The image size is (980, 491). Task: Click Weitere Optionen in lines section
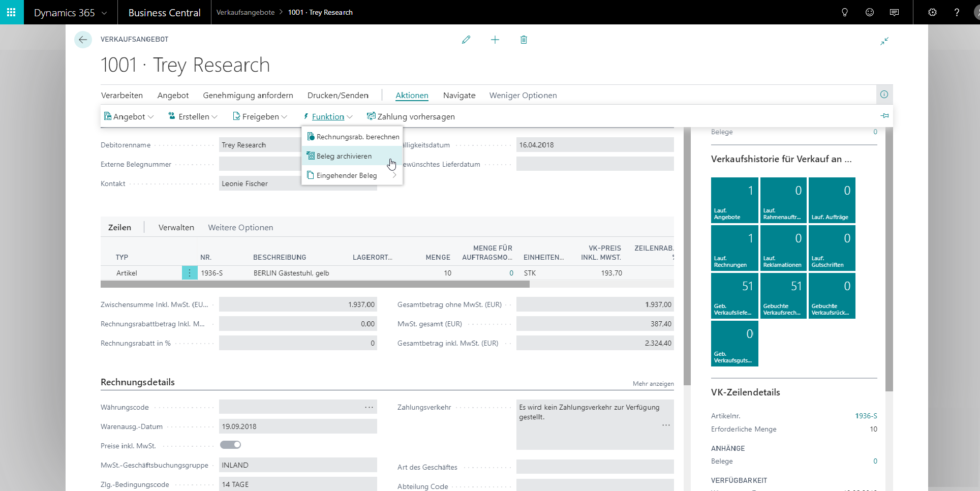pyautogui.click(x=240, y=227)
